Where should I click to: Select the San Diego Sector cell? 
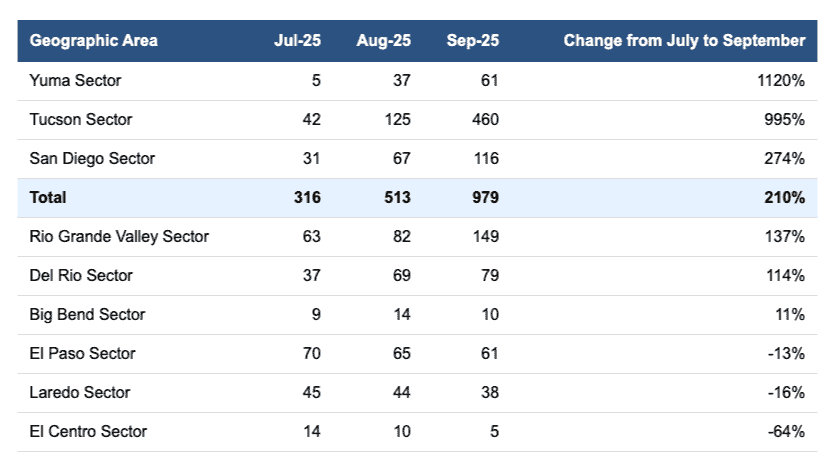pyautogui.click(x=92, y=159)
